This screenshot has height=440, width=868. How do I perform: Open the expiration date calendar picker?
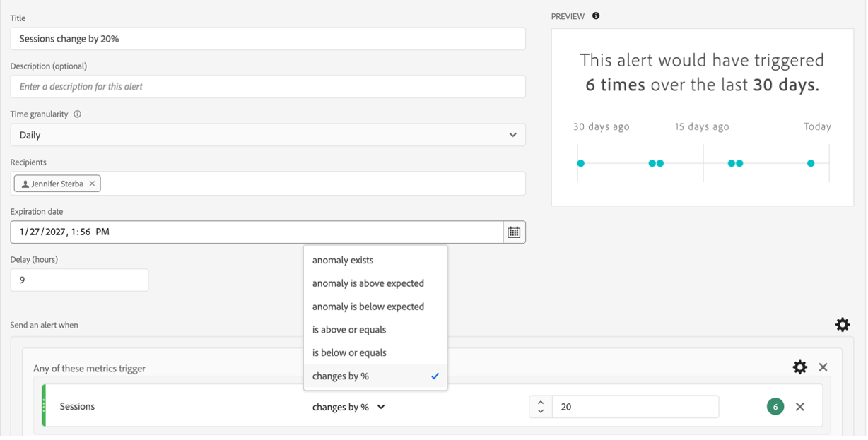pos(515,232)
